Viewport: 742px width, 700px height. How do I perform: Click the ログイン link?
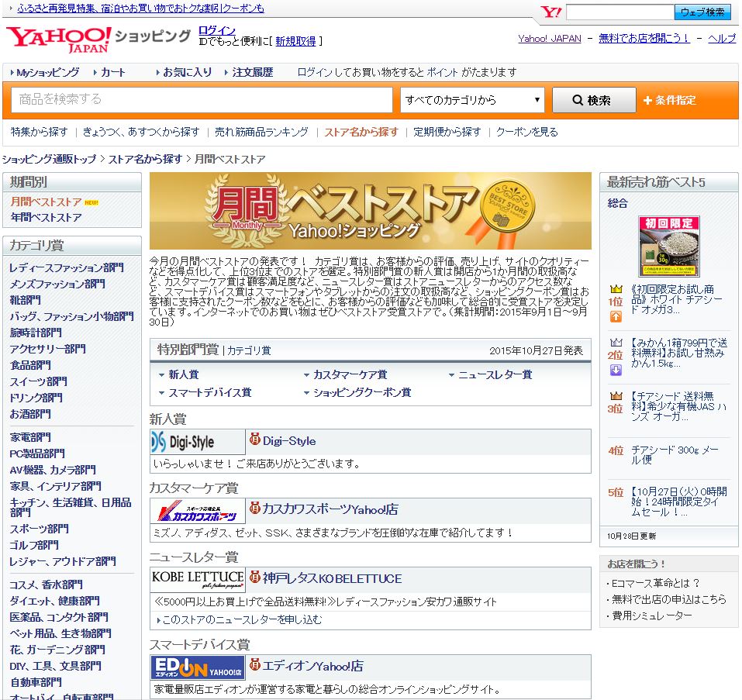coord(217,30)
